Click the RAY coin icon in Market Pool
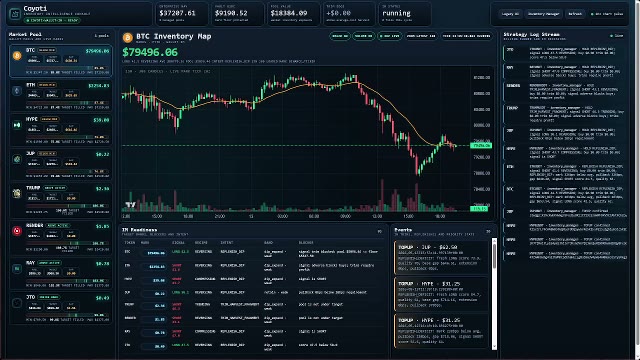Image resolution: width=640 pixels, height=360 pixels. pyautogui.click(x=17, y=269)
